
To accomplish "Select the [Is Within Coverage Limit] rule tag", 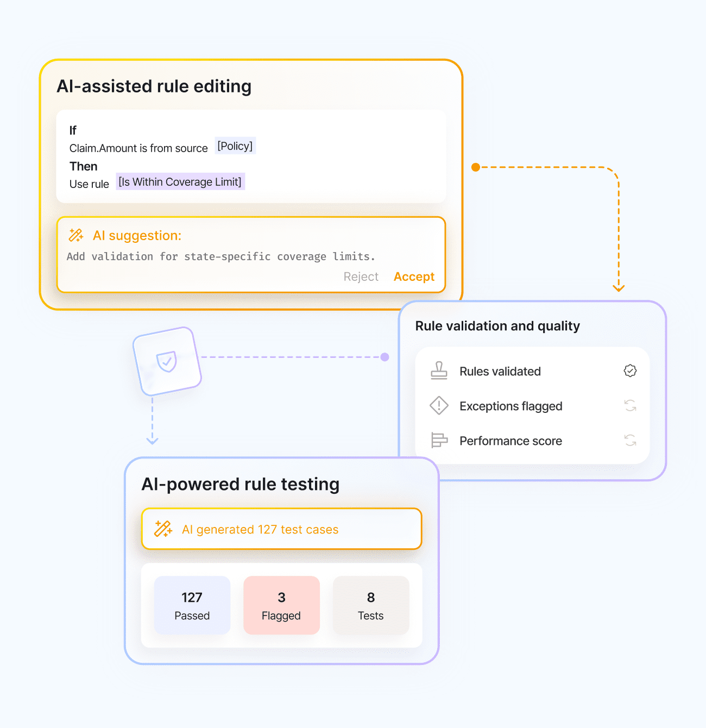I will [x=180, y=182].
